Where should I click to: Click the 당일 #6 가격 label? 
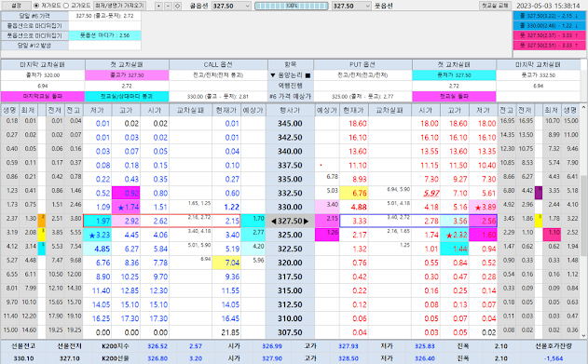34,16
